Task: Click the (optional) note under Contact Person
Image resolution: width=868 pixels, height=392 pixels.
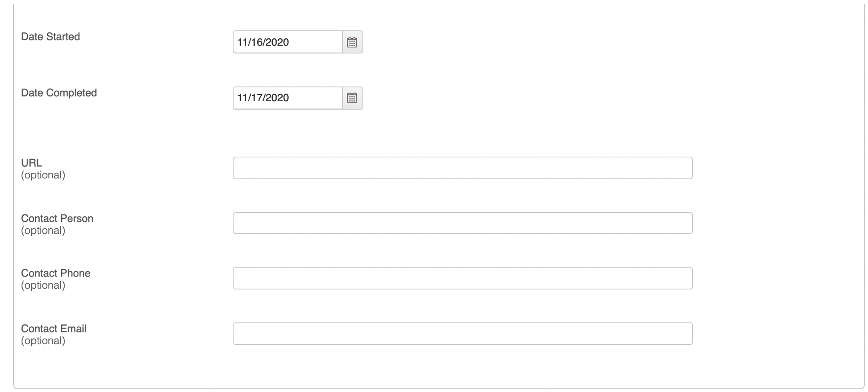Action: click(x=43, y=230)
